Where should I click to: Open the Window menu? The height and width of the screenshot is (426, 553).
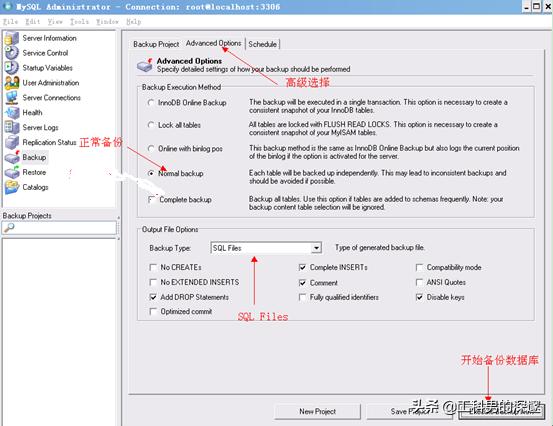tap(107, 22)
